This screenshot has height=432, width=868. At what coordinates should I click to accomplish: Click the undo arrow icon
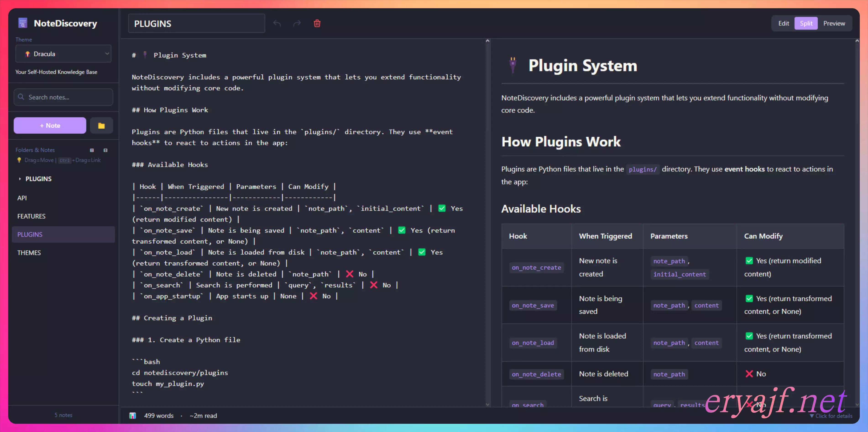click(277, 23)
